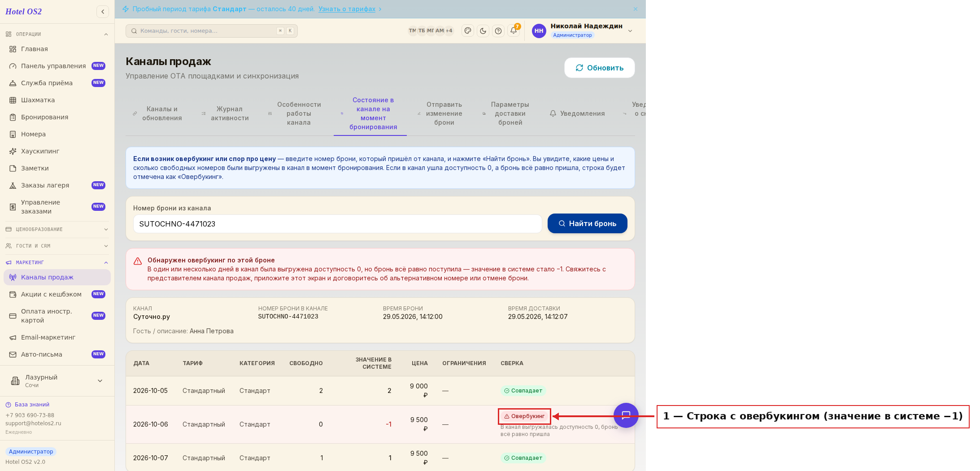
Task: Open Оплата иностр. картой page
Action: [57, 316]
